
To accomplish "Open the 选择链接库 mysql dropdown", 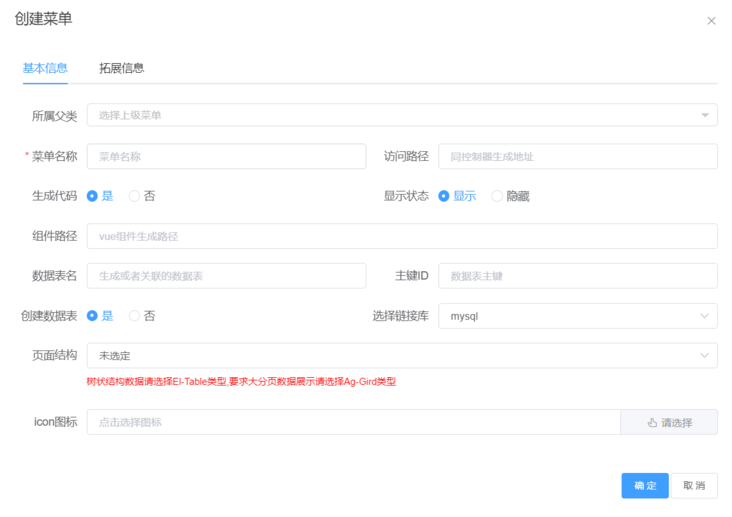I will tap(577, 316).
